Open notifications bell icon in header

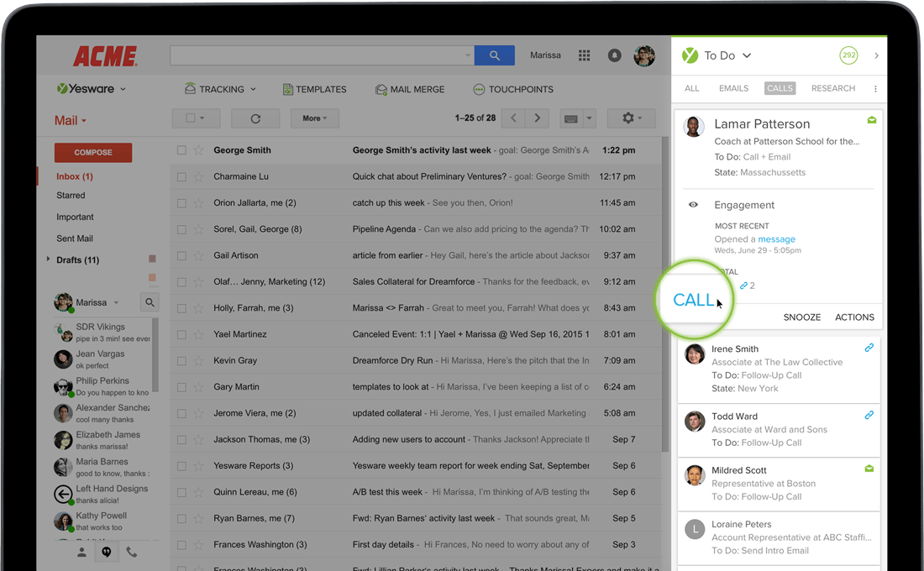[614, 55]
